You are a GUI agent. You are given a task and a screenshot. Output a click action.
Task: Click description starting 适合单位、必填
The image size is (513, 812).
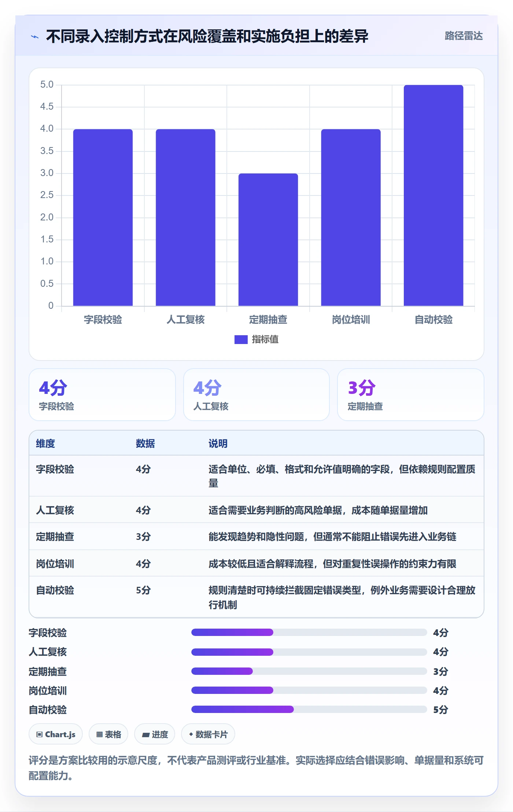pyautogui.click(x=342, y=476)
